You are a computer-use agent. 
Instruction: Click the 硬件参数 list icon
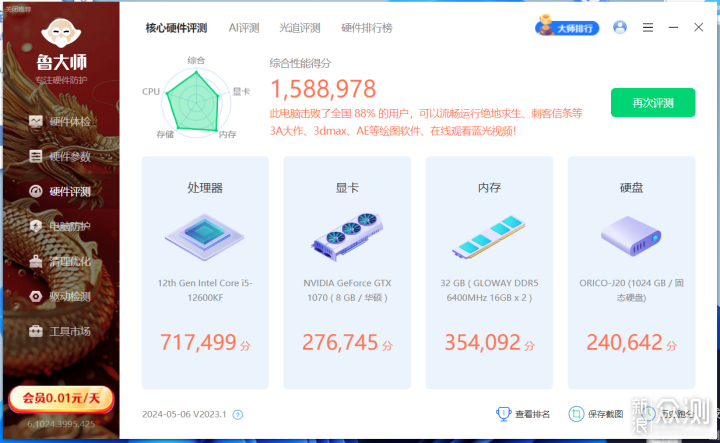click(x=35, y=157)
